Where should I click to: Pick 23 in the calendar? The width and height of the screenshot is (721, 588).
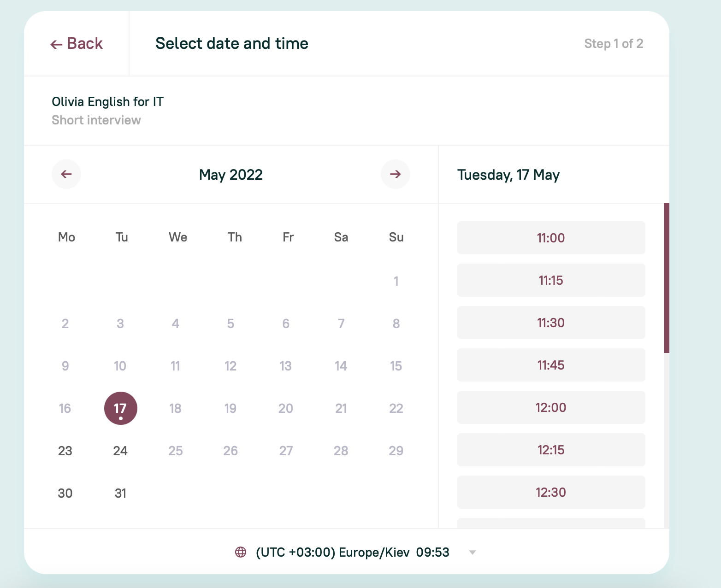(x=65, y=451)
